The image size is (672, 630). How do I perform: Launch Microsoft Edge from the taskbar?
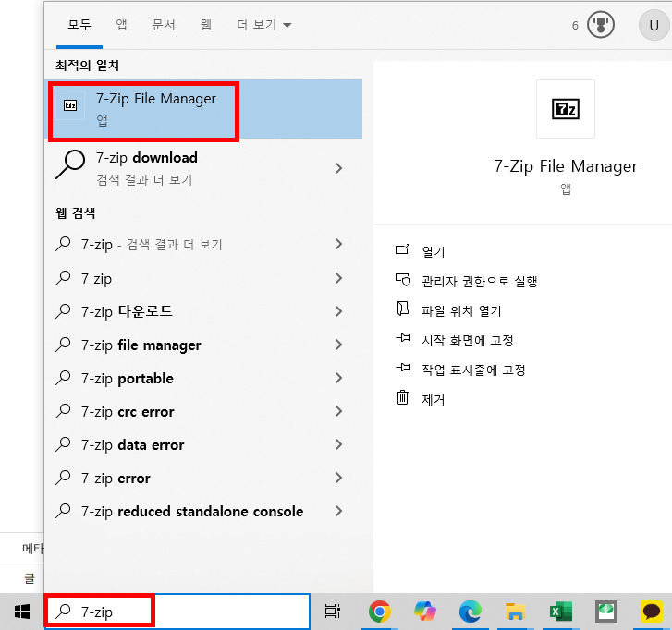[470, 612]
